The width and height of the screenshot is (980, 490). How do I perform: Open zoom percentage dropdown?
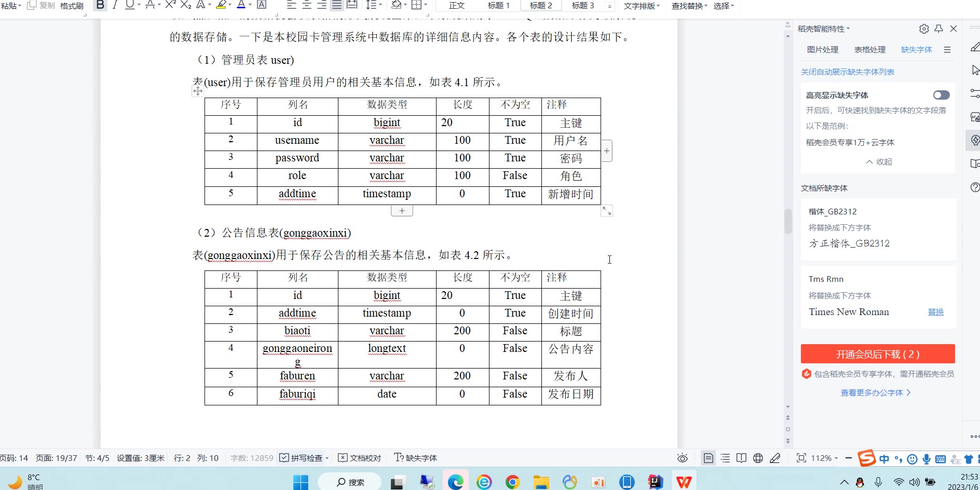coord(824,458)
